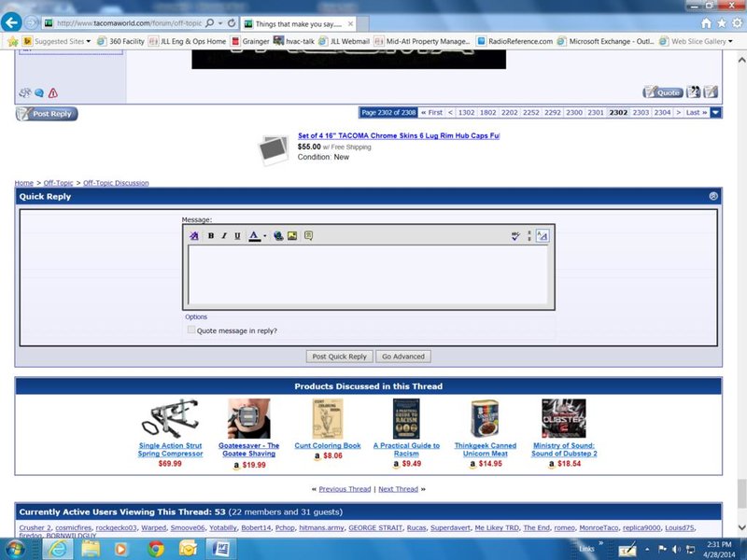This screenshot has height=560, width=747.
Task: Go to First page link
Action: pos(431,113)
